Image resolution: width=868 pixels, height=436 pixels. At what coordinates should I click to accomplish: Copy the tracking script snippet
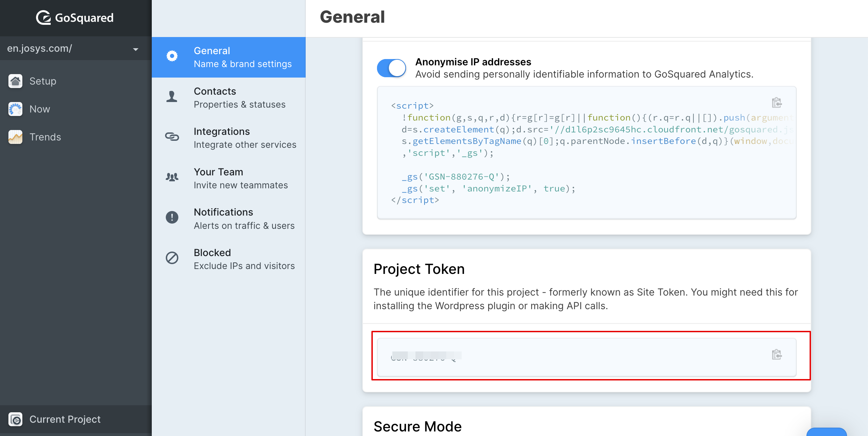click(x=776, y=103)
